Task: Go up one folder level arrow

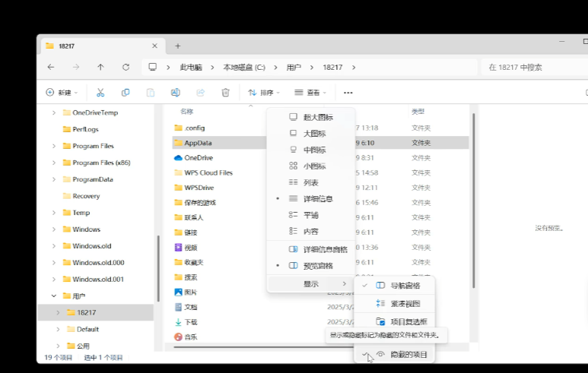Action: (100, 67)
